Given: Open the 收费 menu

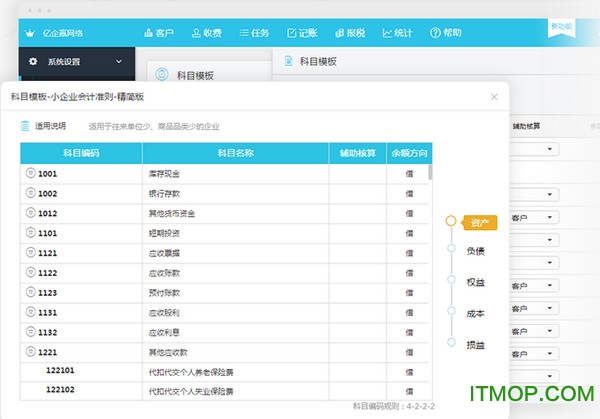Looking at the screenshot, I should pyautogui.click(x=207, y=33).
